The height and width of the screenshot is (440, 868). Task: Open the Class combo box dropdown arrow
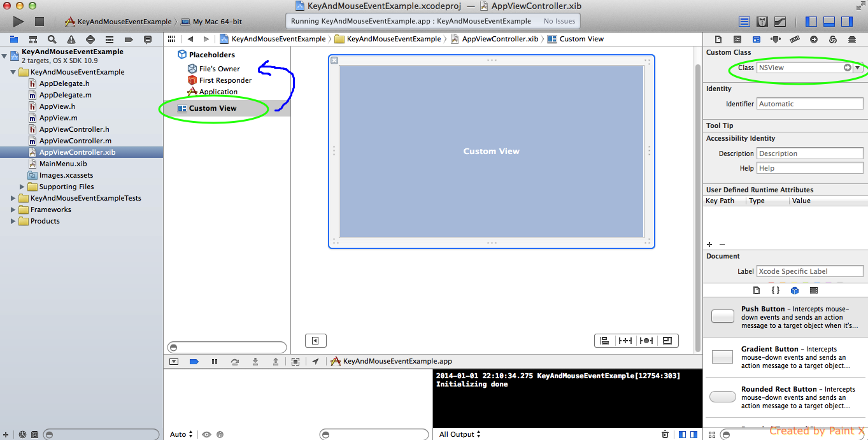point(858,67)
